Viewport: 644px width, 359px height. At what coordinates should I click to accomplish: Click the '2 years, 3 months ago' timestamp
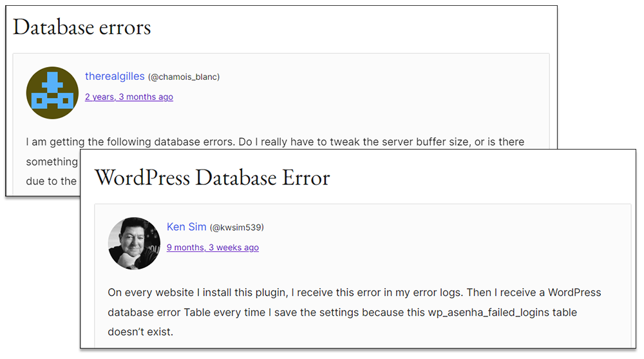pyautogui.click(x=129, y=97)
